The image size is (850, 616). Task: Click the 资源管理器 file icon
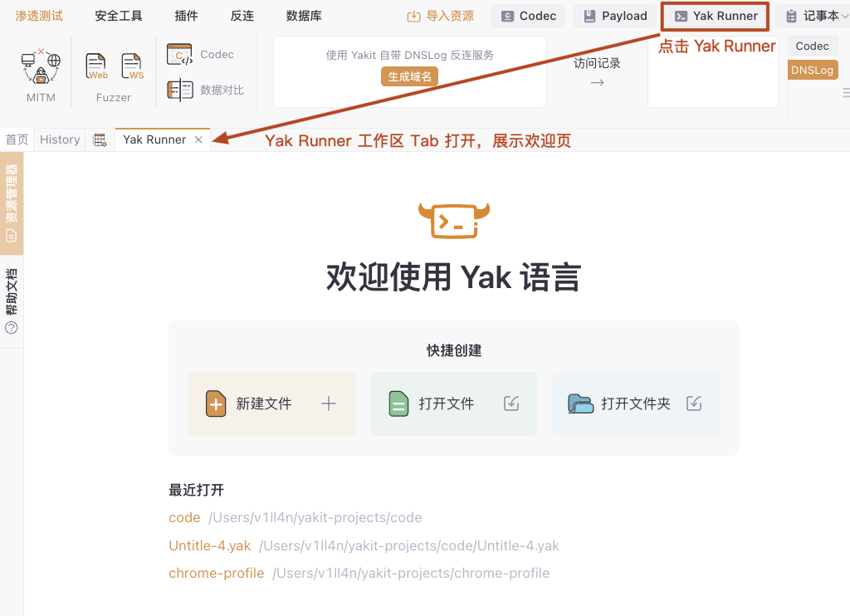12,236
